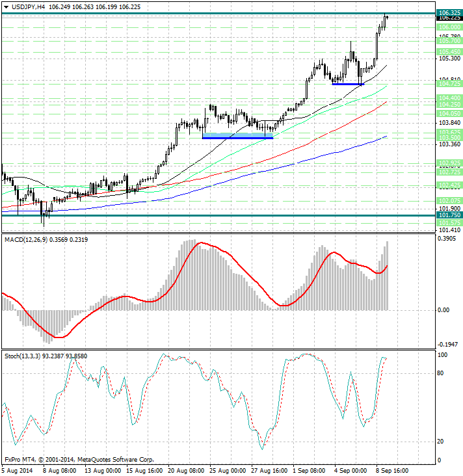Select the 102.425 price level label
The image size is (463, 476).
[449, 185]
